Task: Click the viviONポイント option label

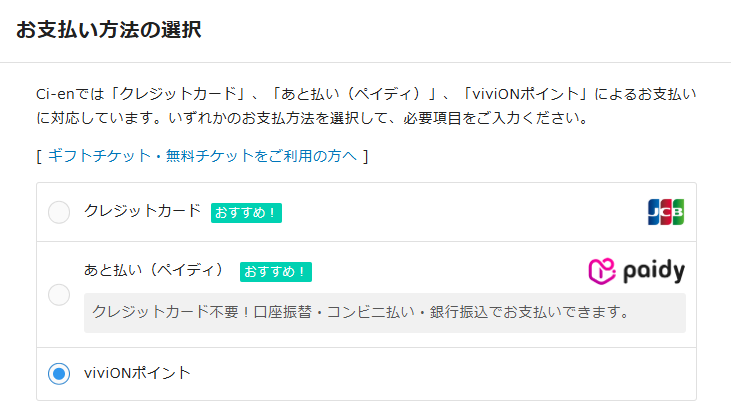Action: pyautogui.click(x=137, y=373)
